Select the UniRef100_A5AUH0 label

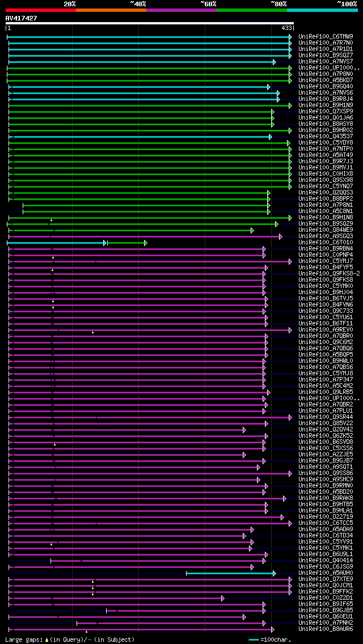[326, 573]
